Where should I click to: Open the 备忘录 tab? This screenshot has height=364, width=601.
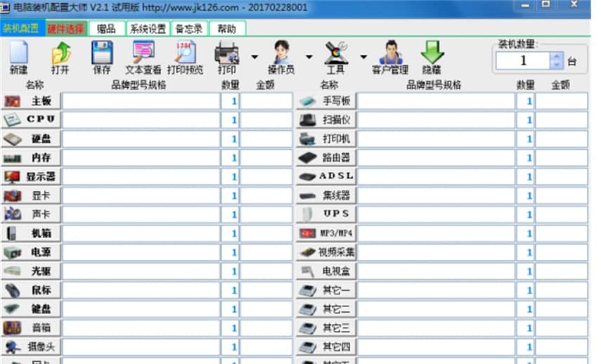click(x=189, y=29)
